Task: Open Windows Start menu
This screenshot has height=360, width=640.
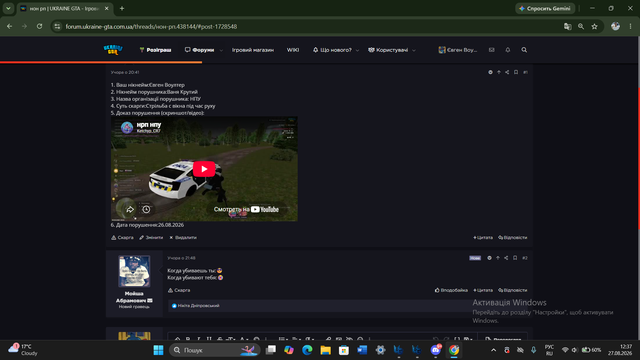Action: (158, 350)
